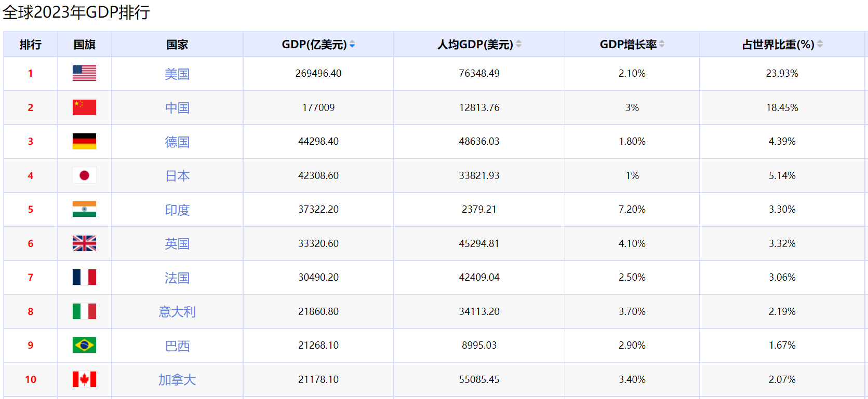This screenshot has width=868, height=399.
Task: Click the 排行 column header
Action: point(31,45)
